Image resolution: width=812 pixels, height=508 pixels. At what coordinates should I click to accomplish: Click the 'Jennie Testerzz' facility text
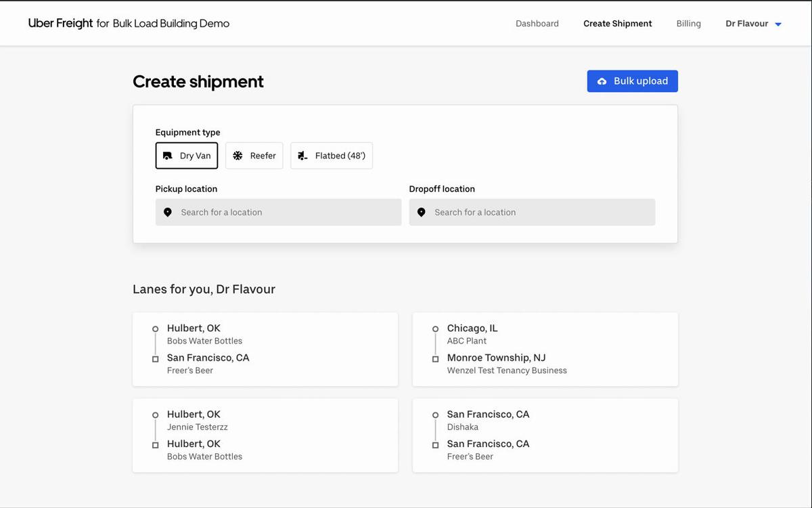pos(198,427)
